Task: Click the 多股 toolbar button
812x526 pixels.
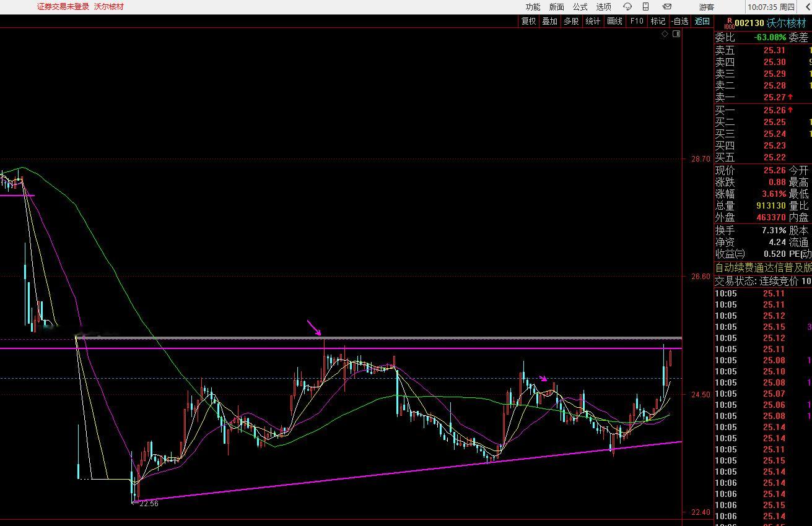Action: click(x=571, y=21)
